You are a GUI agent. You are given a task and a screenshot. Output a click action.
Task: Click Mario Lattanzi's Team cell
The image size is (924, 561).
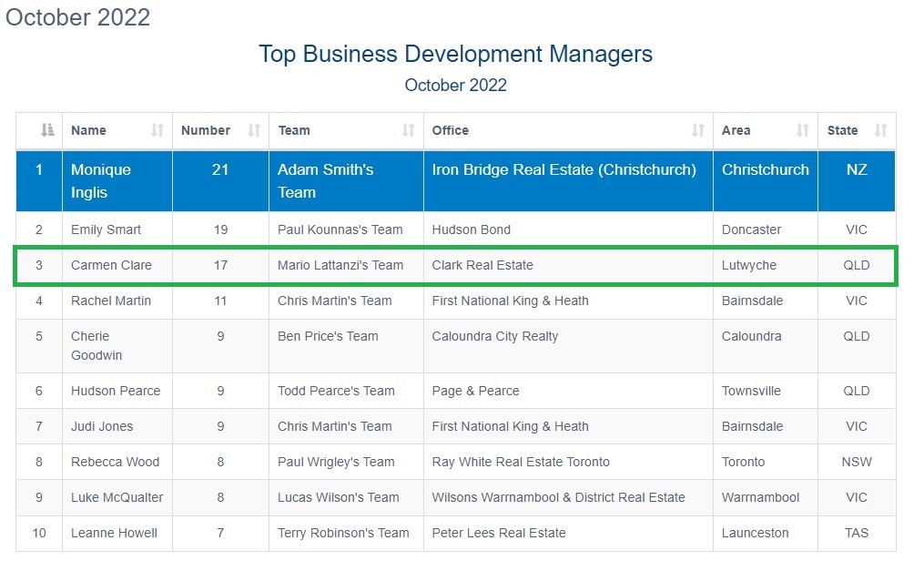pos(346,265)
